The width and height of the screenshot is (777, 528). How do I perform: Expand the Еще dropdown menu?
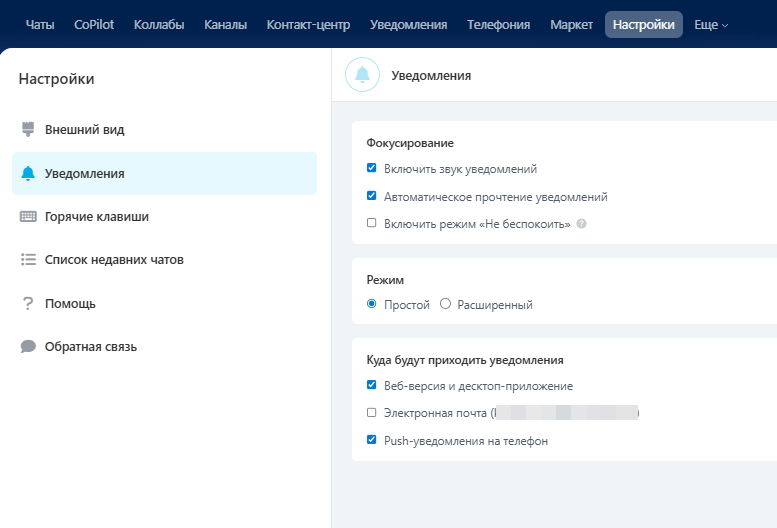(x=711, y=25)
